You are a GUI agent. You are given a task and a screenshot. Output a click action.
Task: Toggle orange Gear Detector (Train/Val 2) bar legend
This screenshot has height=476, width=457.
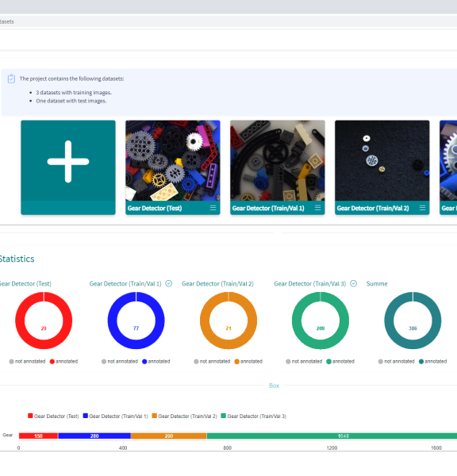185,416
